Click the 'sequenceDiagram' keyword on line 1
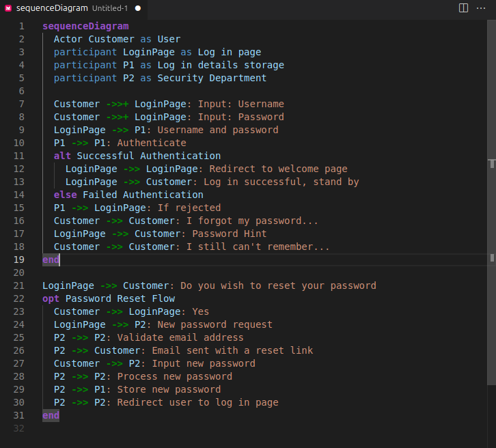Image resolution: width=496 pixels, height=448 pixels. point(85,26)
